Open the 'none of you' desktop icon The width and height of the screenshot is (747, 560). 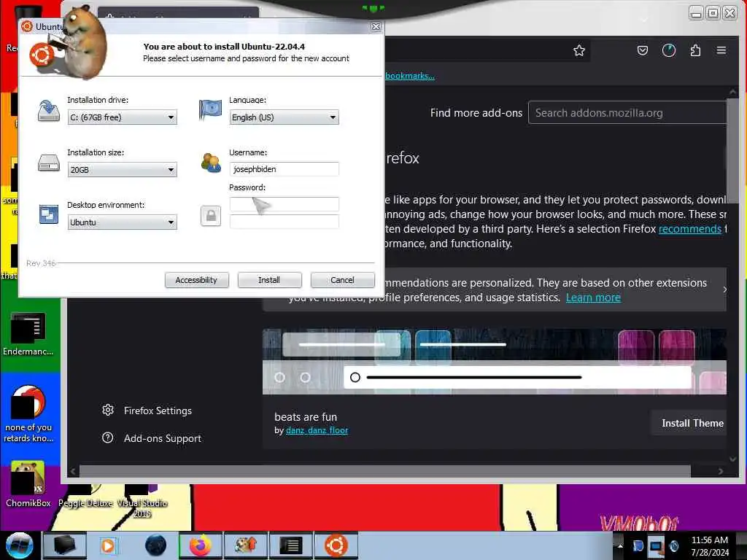point(28,414)
